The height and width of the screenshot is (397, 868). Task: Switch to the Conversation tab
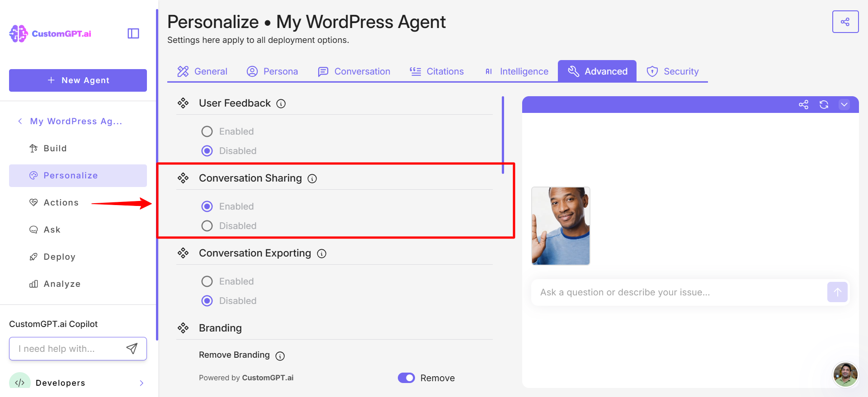[x=354, y=71]
